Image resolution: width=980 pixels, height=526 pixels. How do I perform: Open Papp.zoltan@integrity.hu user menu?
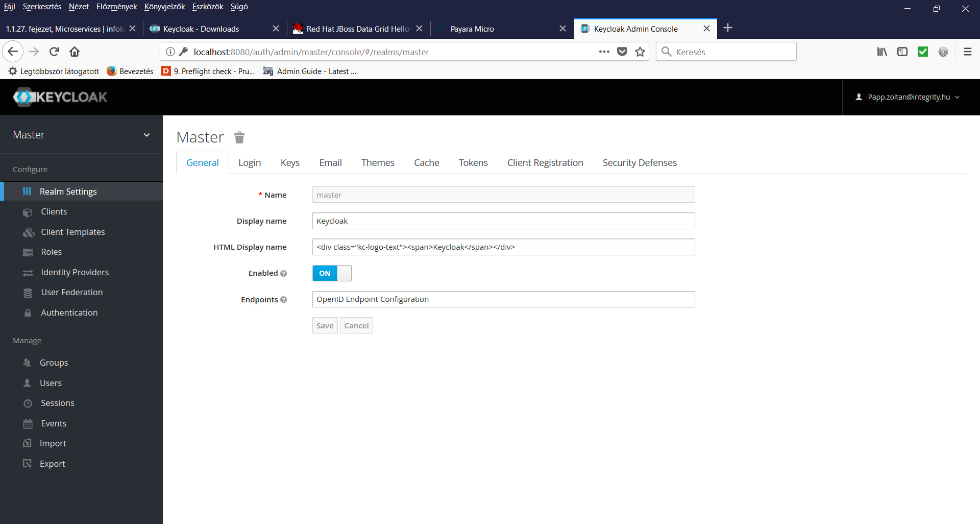(x=908, y=97)
